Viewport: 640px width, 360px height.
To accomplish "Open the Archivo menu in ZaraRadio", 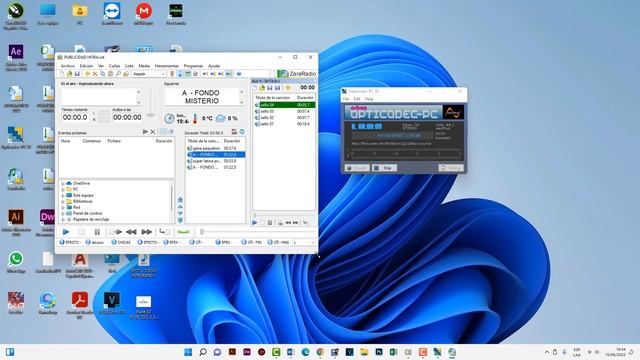I will (x=68, y=66).
